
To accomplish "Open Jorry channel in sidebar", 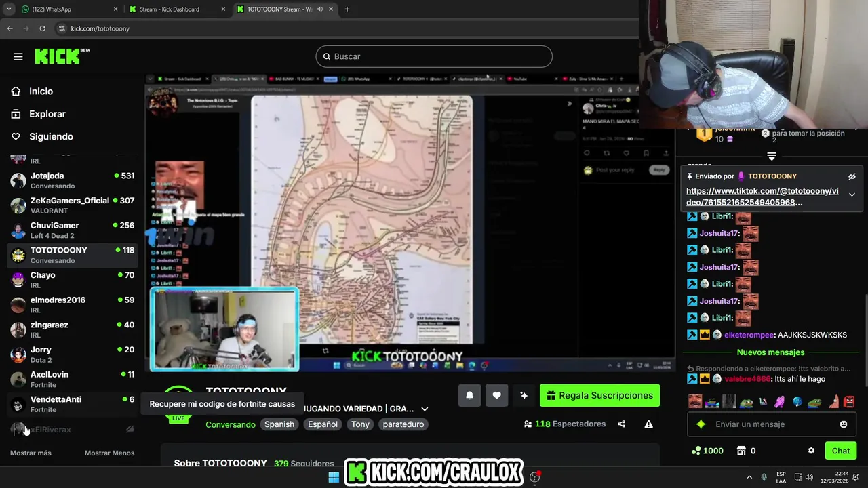I will tap(72, 354).
